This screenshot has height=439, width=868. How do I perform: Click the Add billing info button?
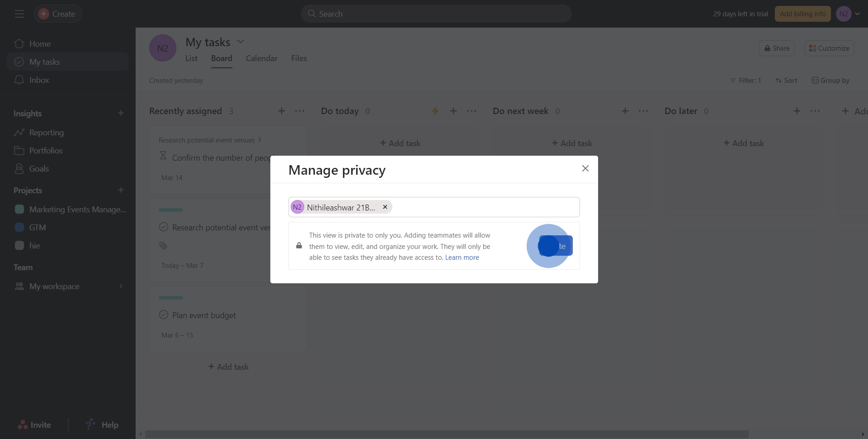[802, 14]
